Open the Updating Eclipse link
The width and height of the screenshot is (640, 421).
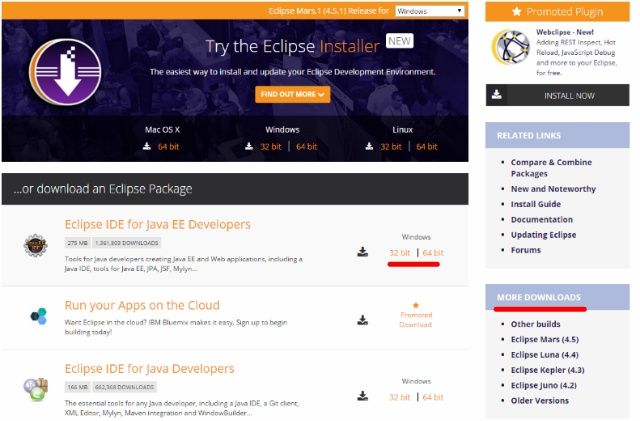(543, 234)
